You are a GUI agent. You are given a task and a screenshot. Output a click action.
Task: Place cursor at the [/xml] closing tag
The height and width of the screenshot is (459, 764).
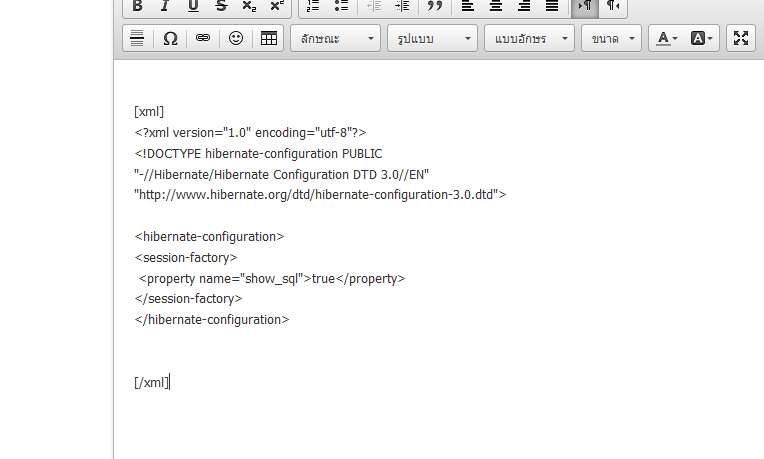click(152, 382)
